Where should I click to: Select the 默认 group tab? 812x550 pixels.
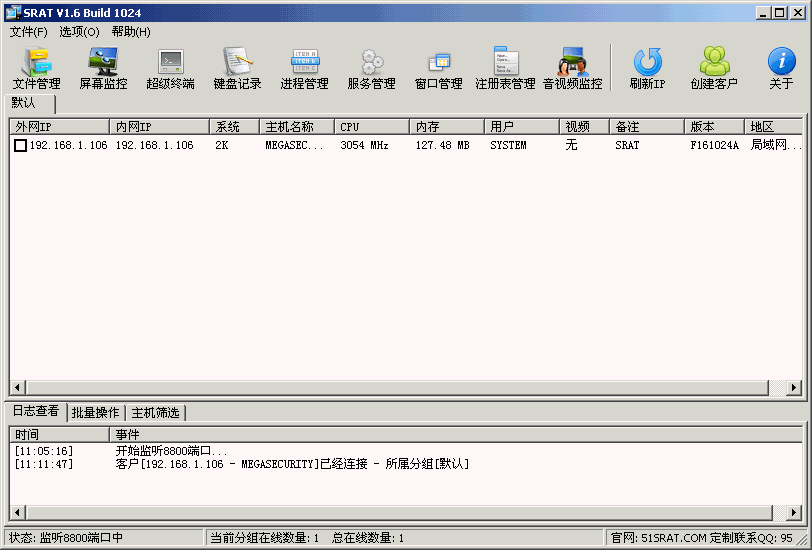point(24,103)
